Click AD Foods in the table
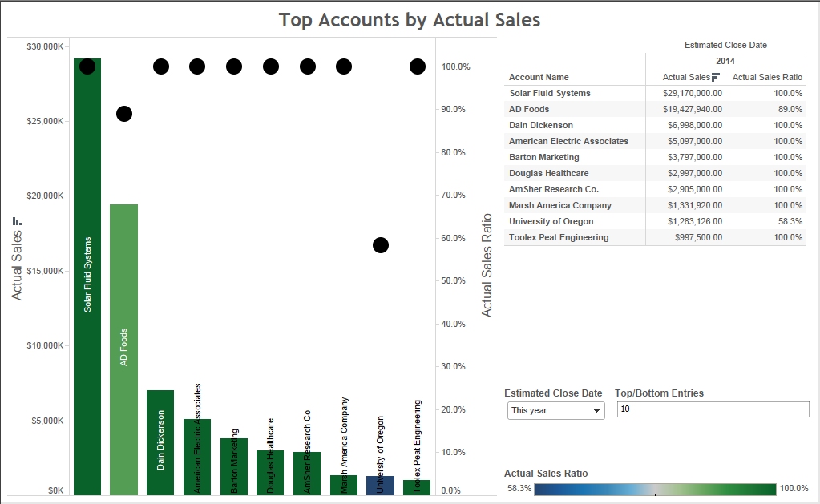The width and height of the screenshot is (820, 504). (529, 109)
